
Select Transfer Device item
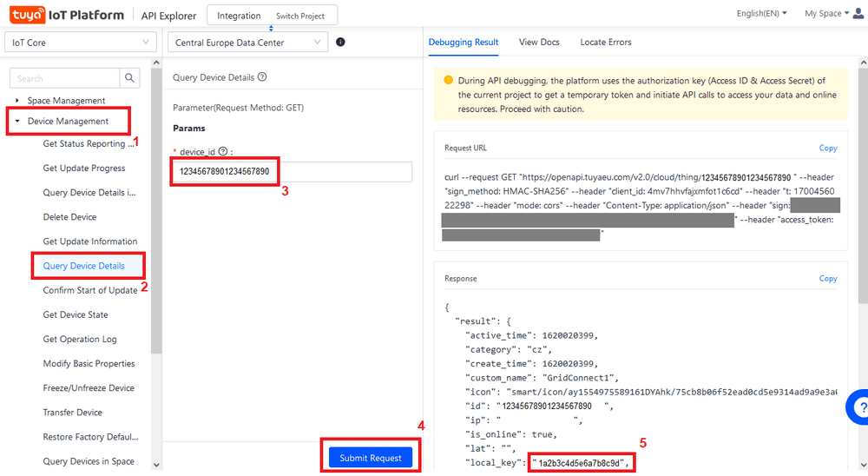pos(73,412)
